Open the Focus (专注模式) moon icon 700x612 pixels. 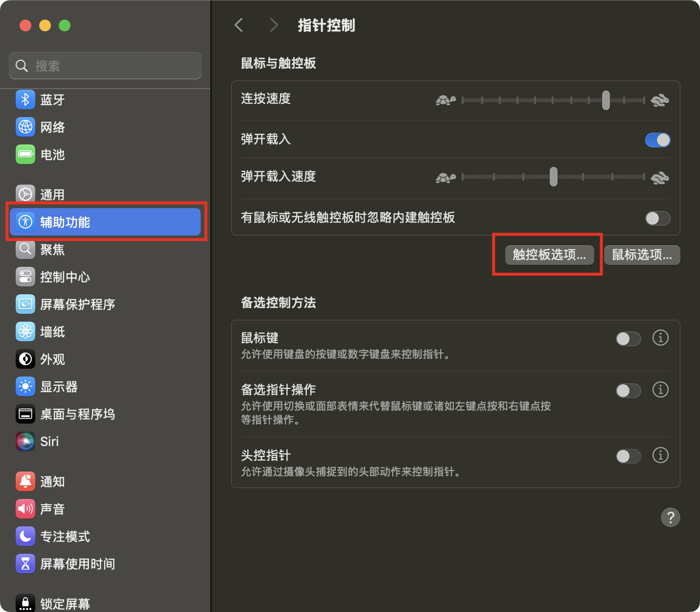pyautogui.click(x=25, y=537)
